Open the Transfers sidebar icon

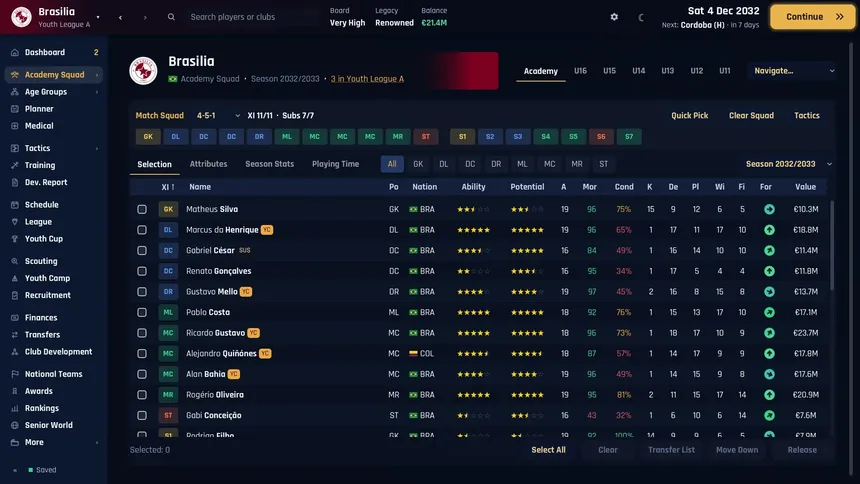(15, 335)
